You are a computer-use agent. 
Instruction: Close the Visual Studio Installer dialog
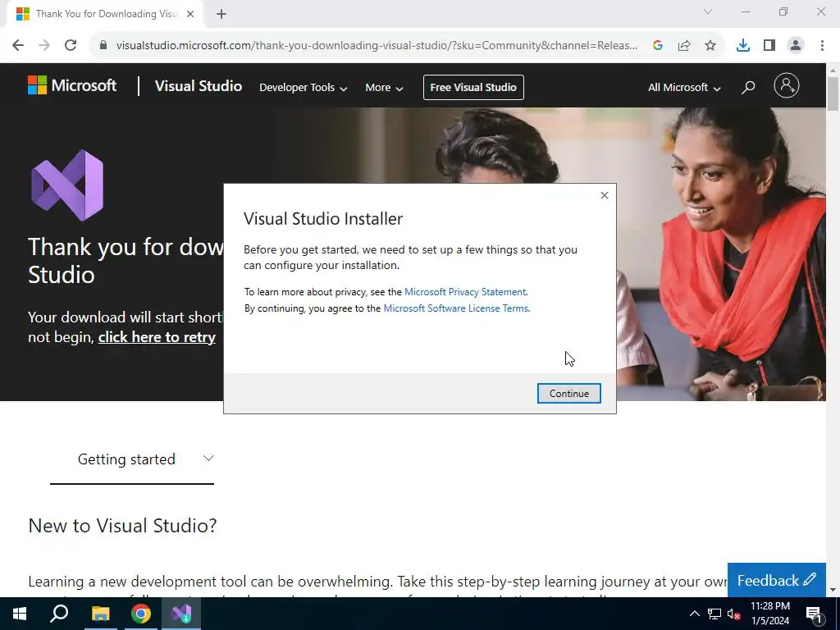tap(605, 195)
